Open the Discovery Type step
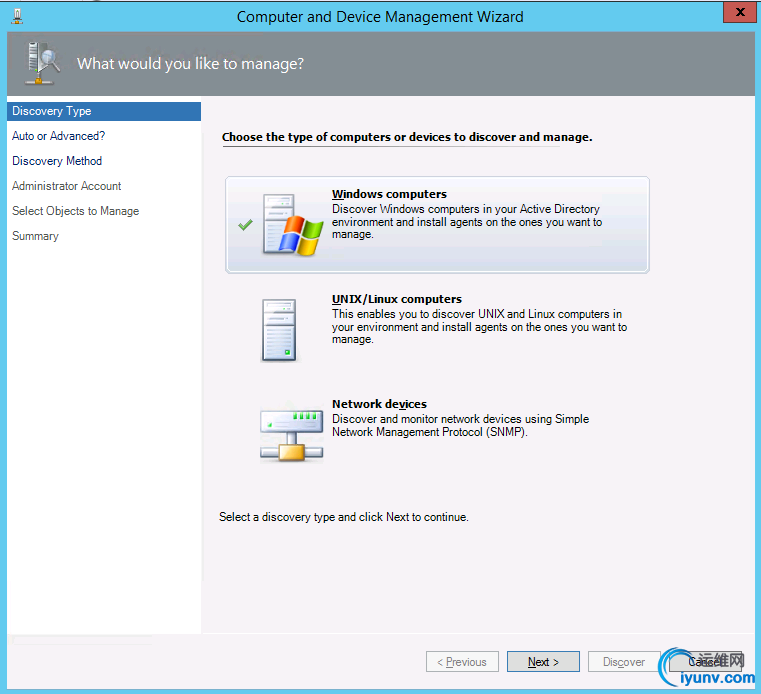The width and height of the screenshot is (761, 694). tap(104, 111)
